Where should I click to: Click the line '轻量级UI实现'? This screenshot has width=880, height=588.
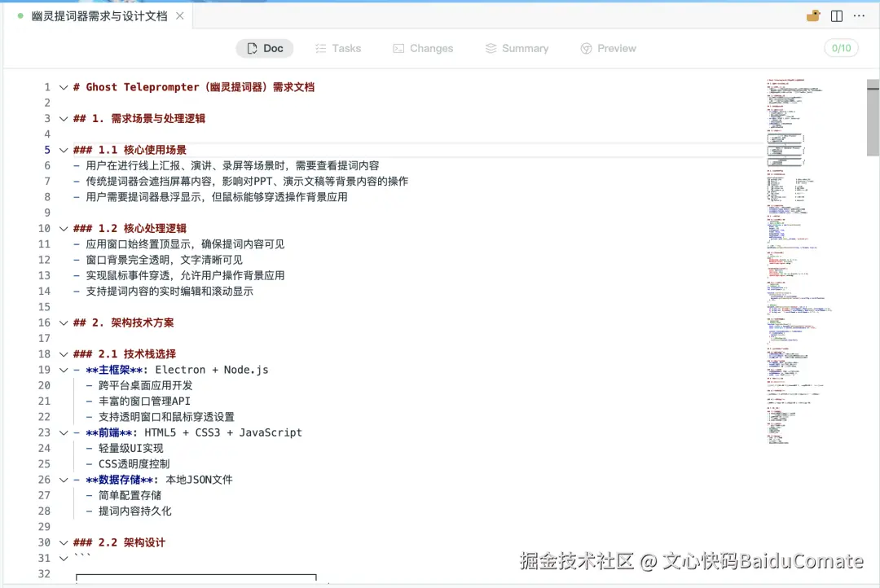tap(125, 448)
